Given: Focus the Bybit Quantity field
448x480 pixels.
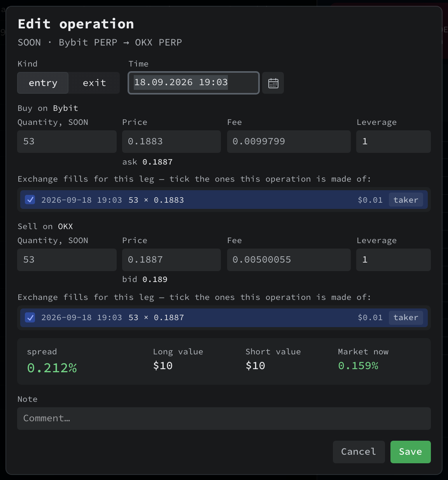Looking at the screenshot, I should click(x=67, y=142).
